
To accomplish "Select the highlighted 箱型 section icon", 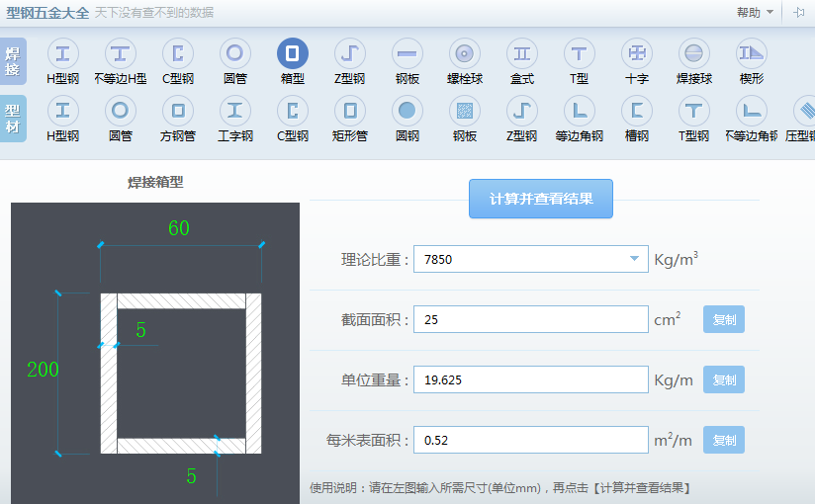I will click(292, 53).
